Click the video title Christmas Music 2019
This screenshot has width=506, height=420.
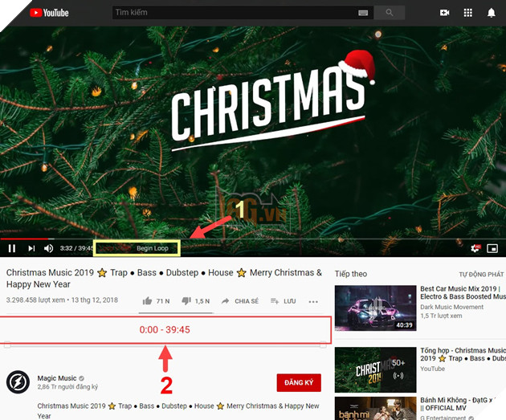pyautogui.click(x=164, y=279)
